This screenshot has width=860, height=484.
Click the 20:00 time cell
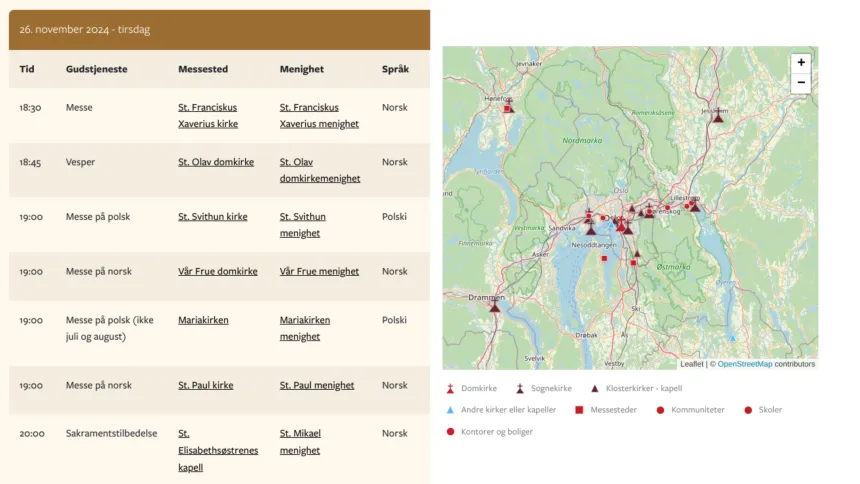pyautogui.click(x=32, y=434)
